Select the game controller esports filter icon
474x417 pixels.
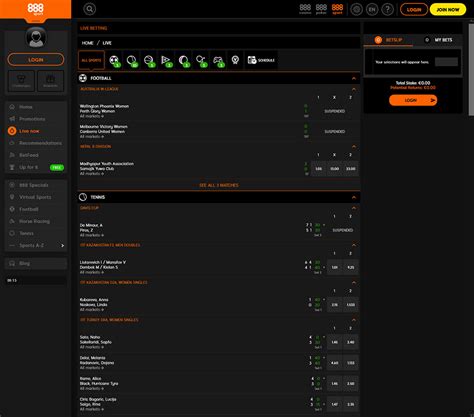(x=218, y=60)
